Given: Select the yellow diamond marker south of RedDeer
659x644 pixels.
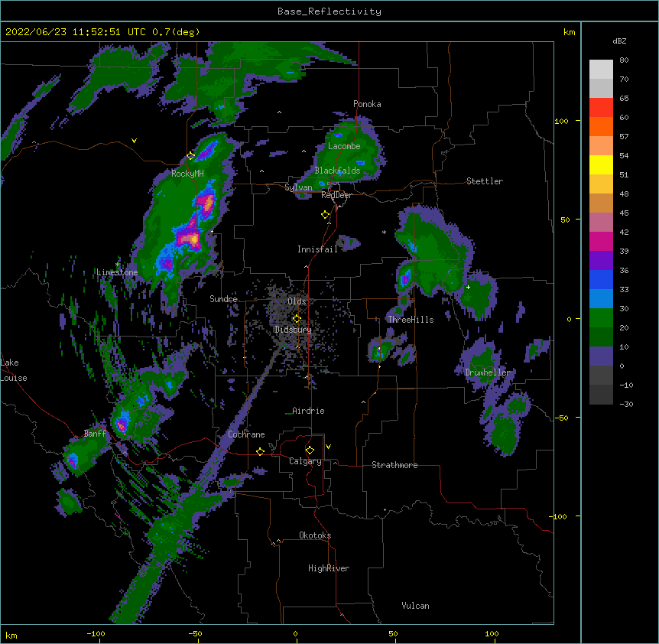Looking at the screenshot, I should [325, 215].
